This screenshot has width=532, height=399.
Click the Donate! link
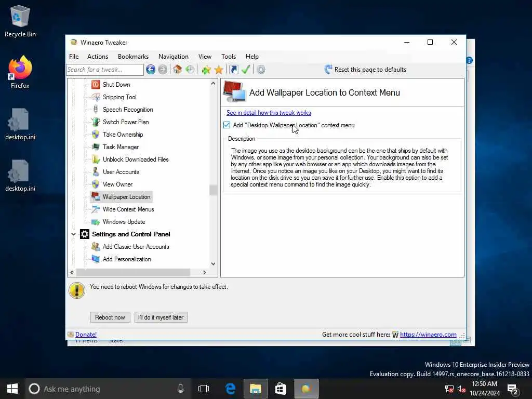coord(86,335)
